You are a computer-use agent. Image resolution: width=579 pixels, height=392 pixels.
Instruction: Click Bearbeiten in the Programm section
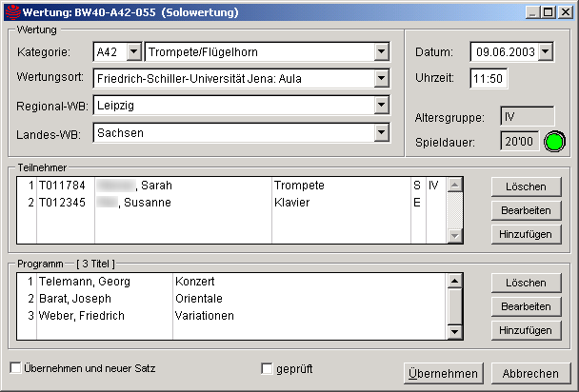coord(526,306)
